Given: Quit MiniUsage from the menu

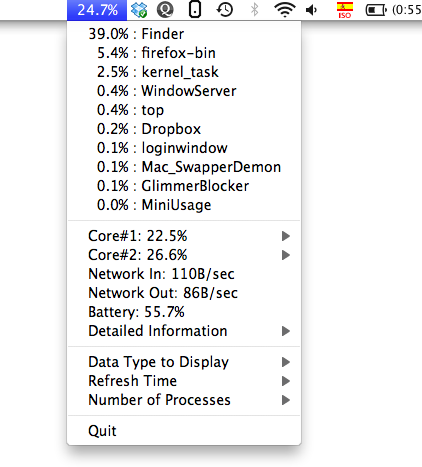Looking at the screenshot, I should [184, 431].
